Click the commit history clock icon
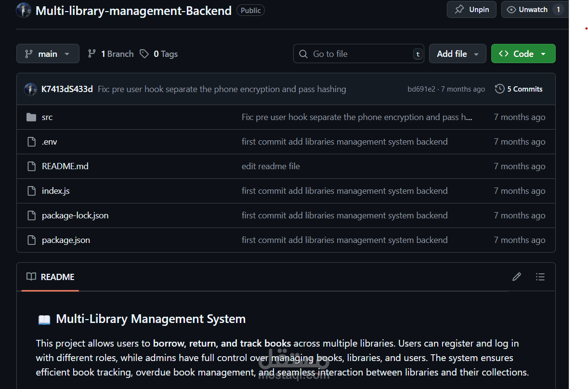Viewport: 588px width, 389px height. (500, 89)
